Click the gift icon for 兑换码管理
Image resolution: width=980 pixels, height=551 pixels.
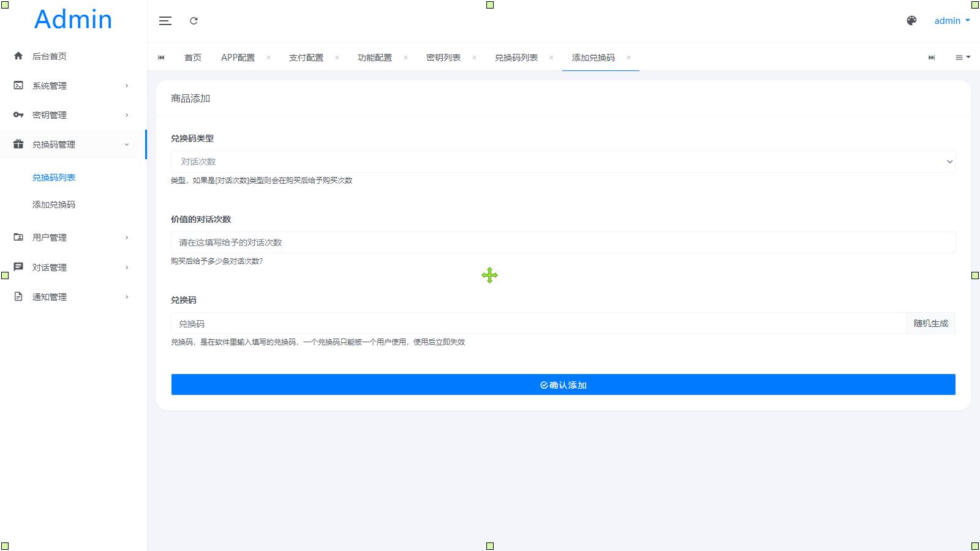click(x=18, y=144)
